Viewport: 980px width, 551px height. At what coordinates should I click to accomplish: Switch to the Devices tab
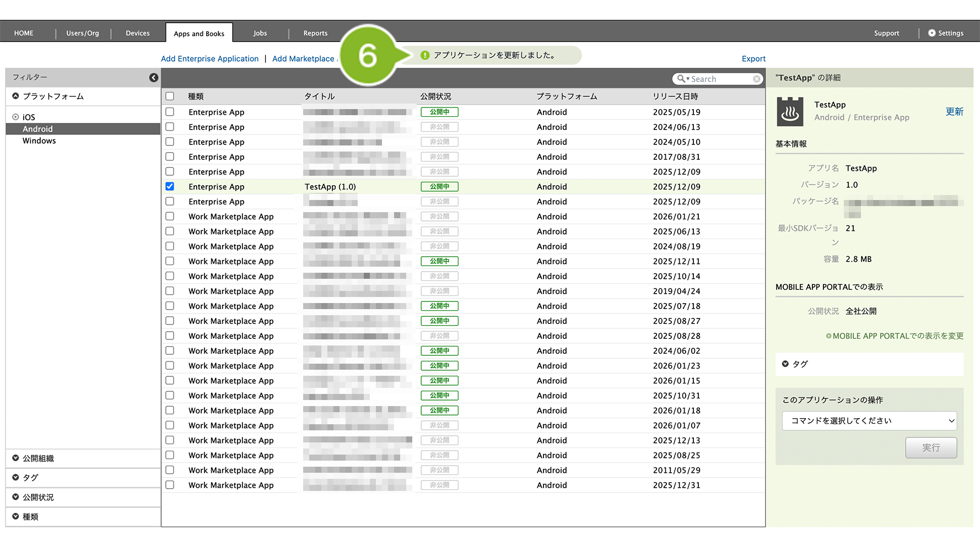click(x=137, y=33)
